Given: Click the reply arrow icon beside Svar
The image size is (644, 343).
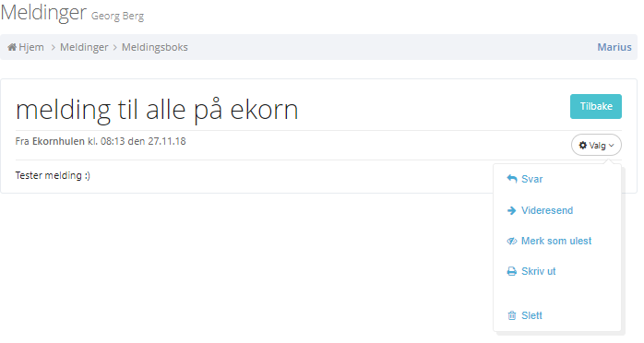Looking at the screenshot, I should [512, 179].
